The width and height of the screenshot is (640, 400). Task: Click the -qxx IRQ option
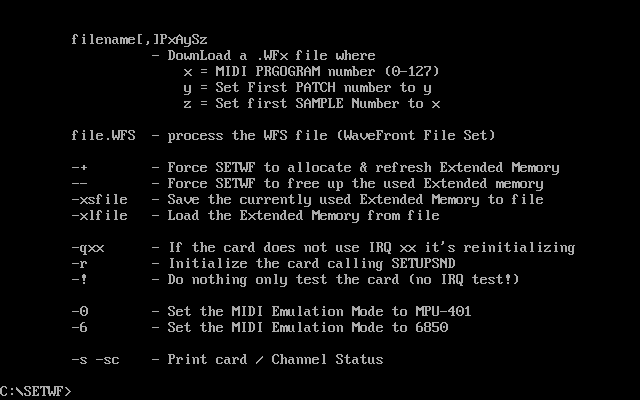(88, 247)
